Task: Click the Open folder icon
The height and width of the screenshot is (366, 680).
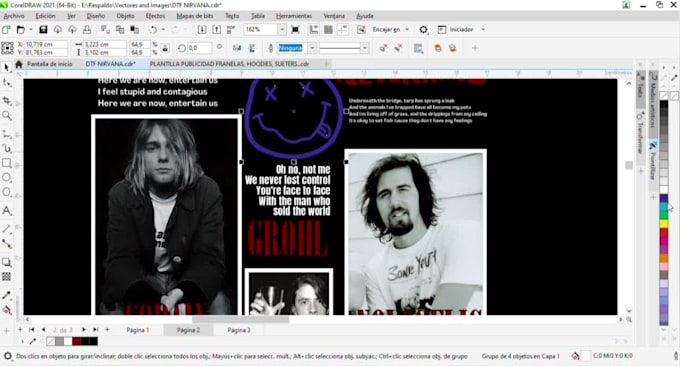Action: click(20, 29)
